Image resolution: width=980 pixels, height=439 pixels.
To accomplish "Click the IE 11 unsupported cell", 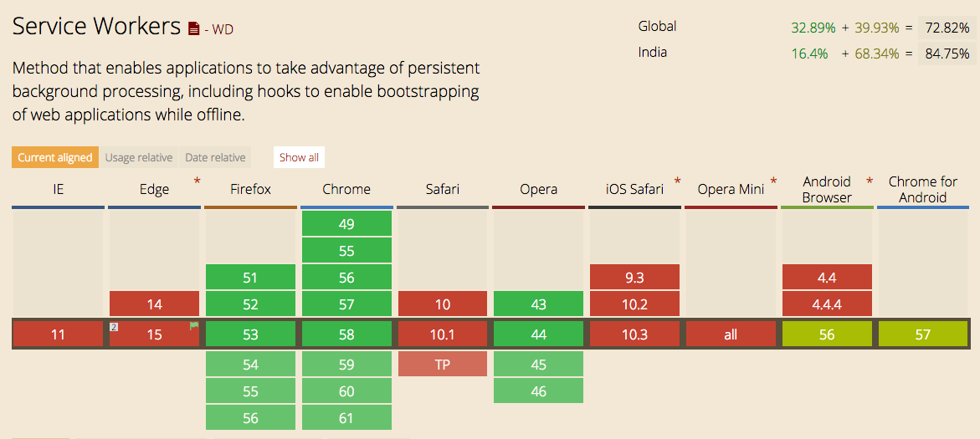I will point(58,334).
